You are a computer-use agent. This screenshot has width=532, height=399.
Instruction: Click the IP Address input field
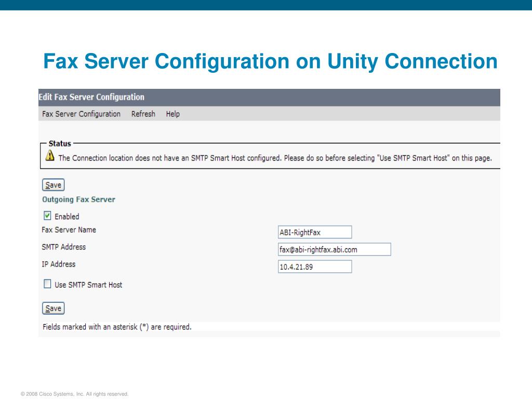click(x=315, y=267)
